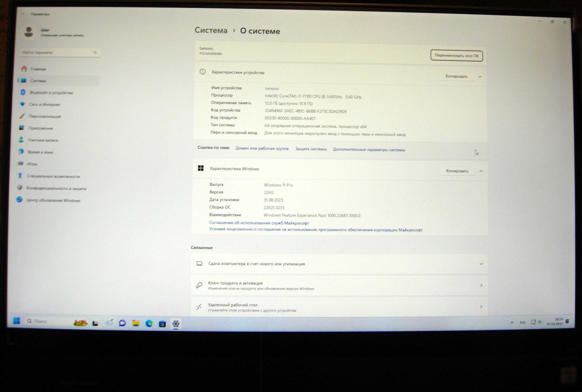Image resolution: width=582 pixels, height=392 pixels.
Task: Click the remote desktop icon
Action: click(199, 307)
